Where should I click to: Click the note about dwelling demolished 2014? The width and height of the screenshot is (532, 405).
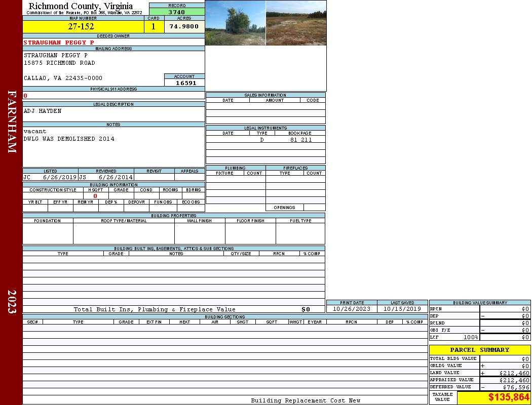(69, 139)
